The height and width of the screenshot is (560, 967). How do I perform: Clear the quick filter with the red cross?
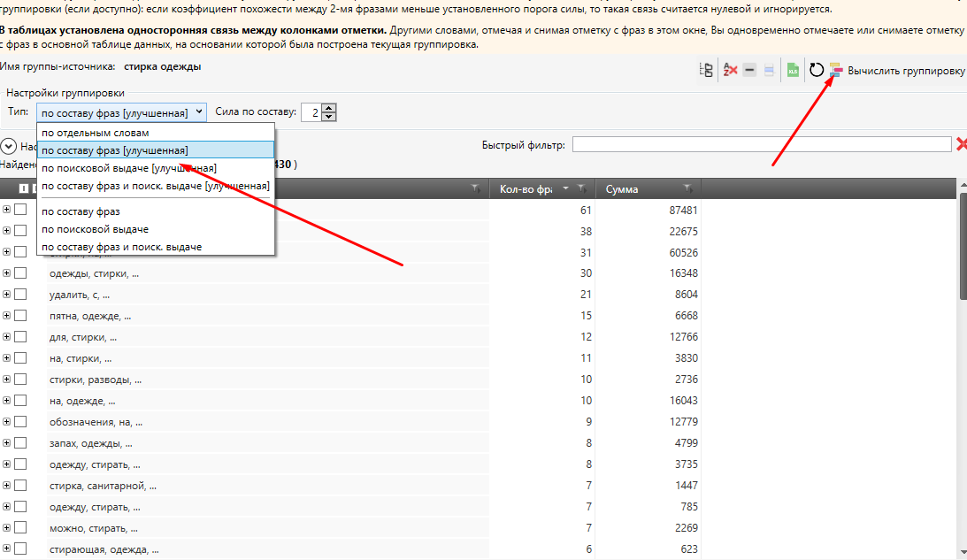(961, 144)
